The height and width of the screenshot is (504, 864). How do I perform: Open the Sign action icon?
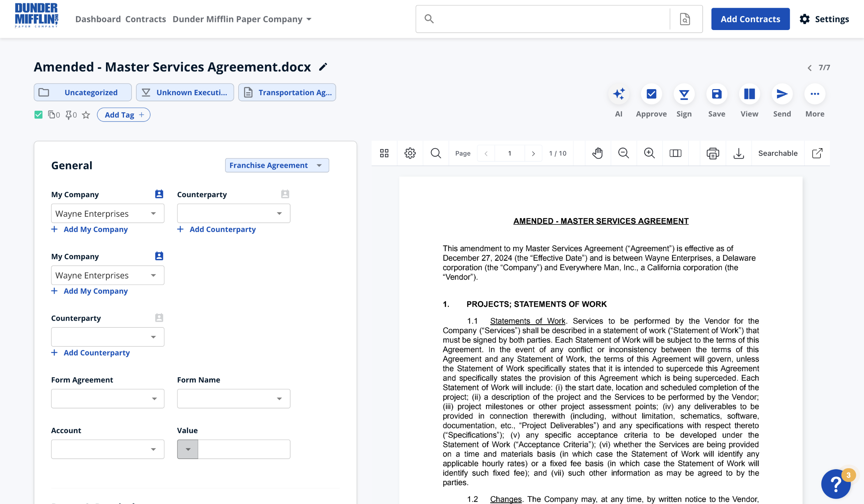tap(684, 94)
